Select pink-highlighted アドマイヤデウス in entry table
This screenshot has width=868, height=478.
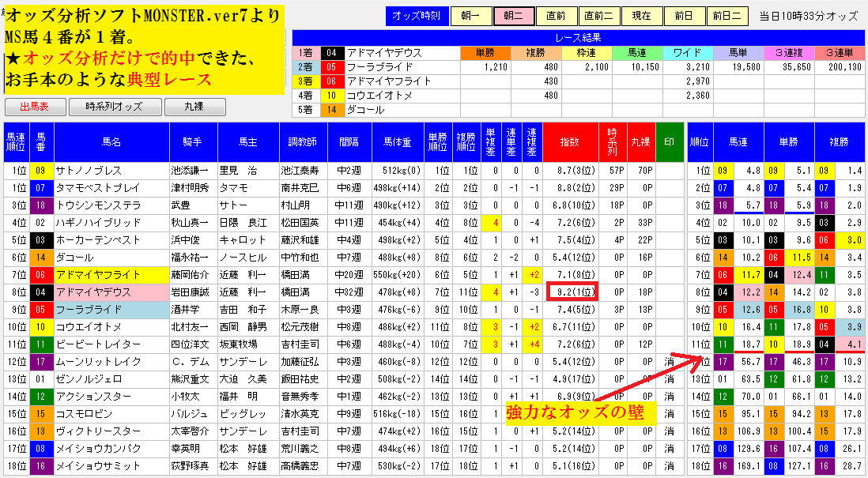(111, 292)
